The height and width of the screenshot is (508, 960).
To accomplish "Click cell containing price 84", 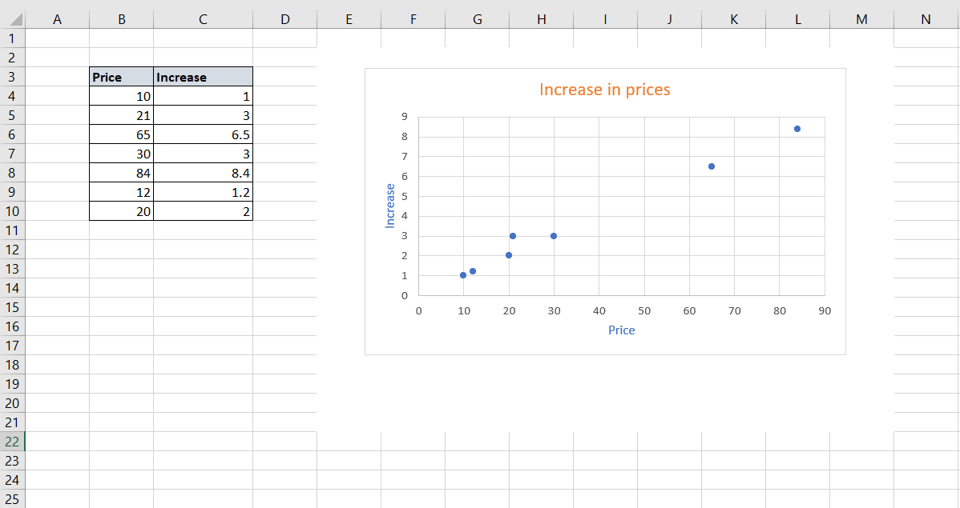I will (121, 173).
